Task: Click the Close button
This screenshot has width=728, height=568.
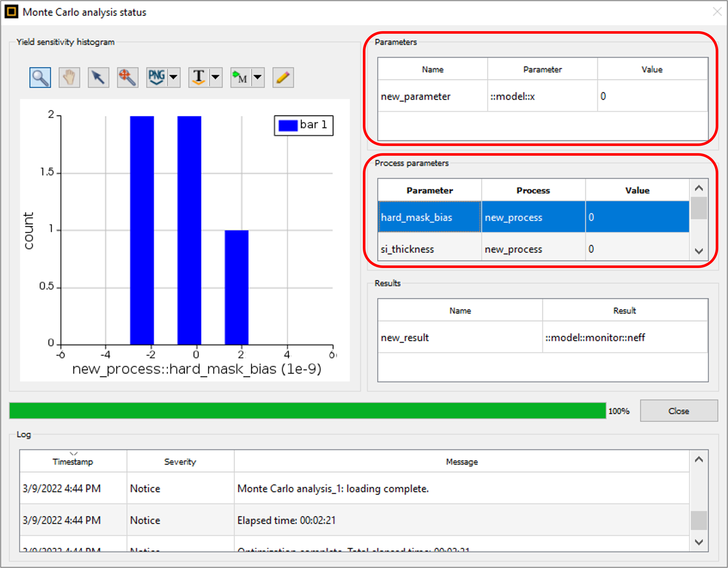Action: 679,411
